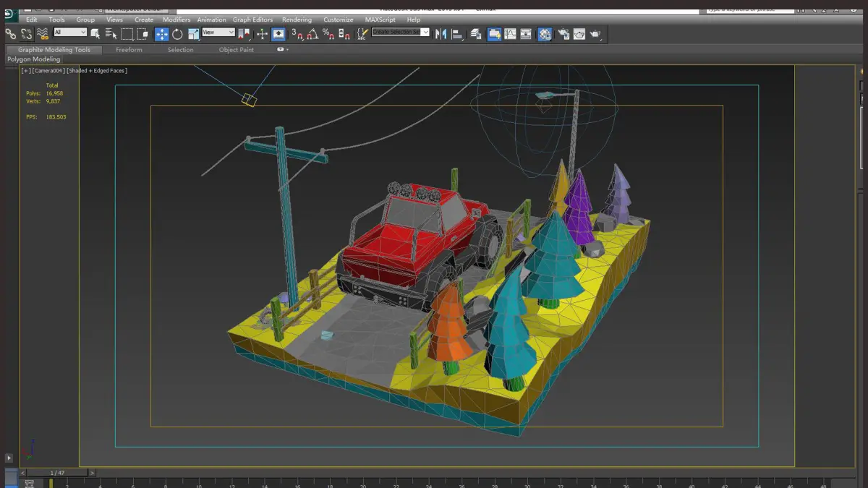Toggle Angle Snap
868x488 pixels.
pos(312,34)
